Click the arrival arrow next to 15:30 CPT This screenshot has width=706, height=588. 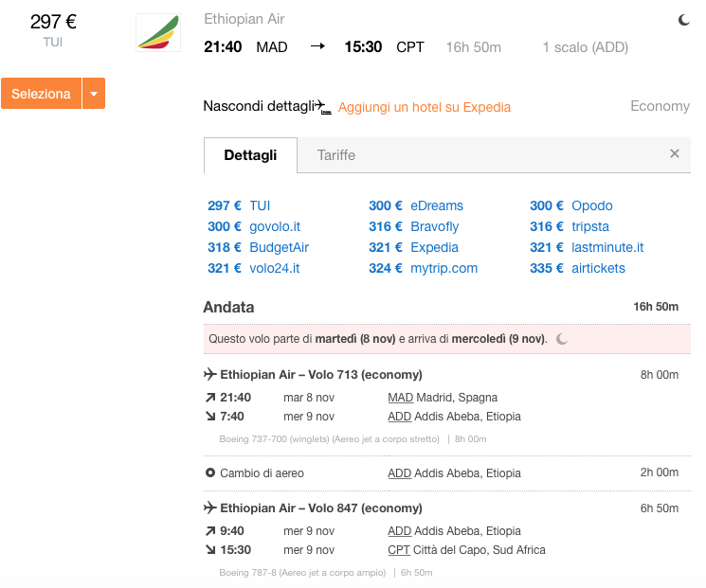pos(210,550)
